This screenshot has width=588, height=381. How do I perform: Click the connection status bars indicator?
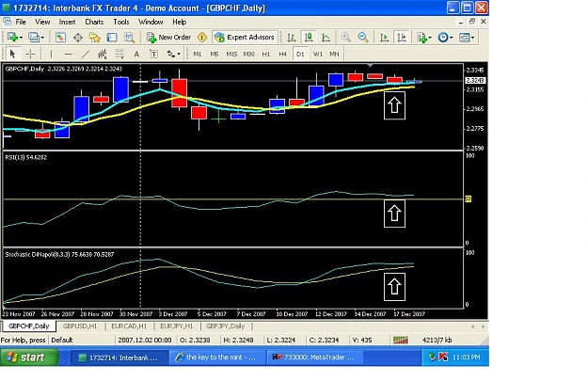tap(401, 341)
